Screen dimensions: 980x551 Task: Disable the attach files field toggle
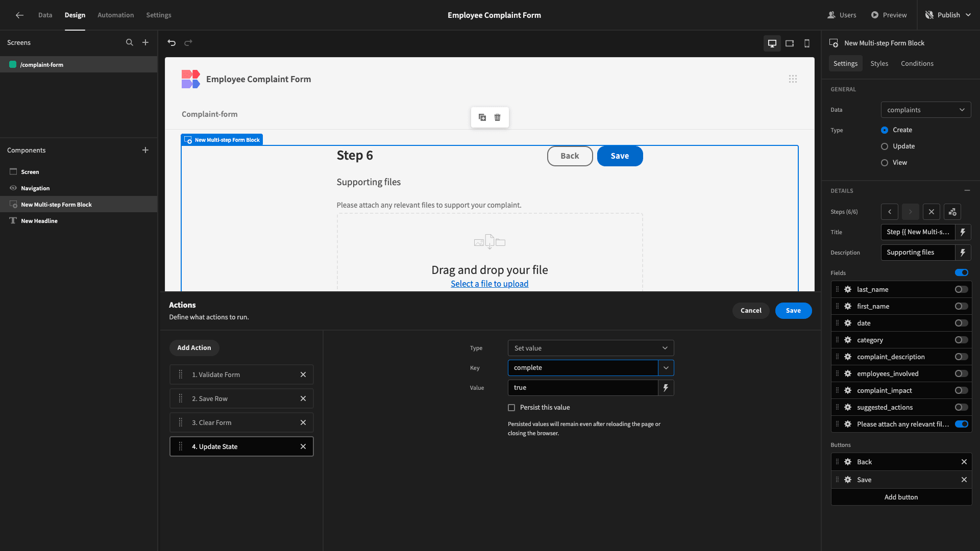click(962, 424)
